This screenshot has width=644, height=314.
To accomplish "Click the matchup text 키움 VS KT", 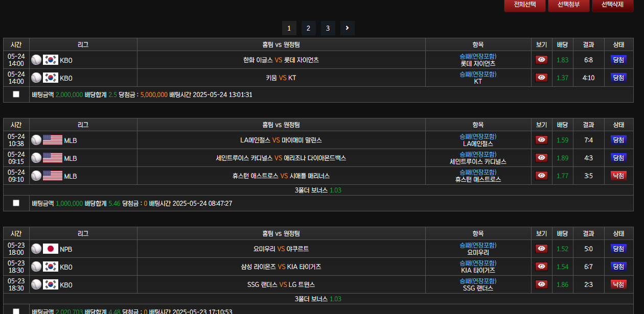I will 281,78.
